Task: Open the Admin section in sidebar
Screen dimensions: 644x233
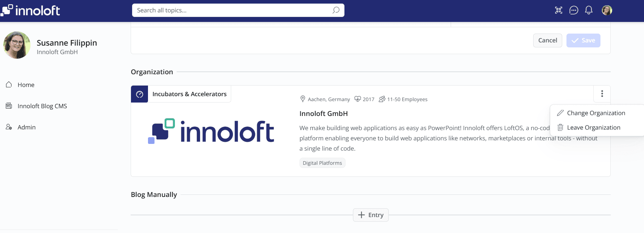Action: click(x=27, y=127)
